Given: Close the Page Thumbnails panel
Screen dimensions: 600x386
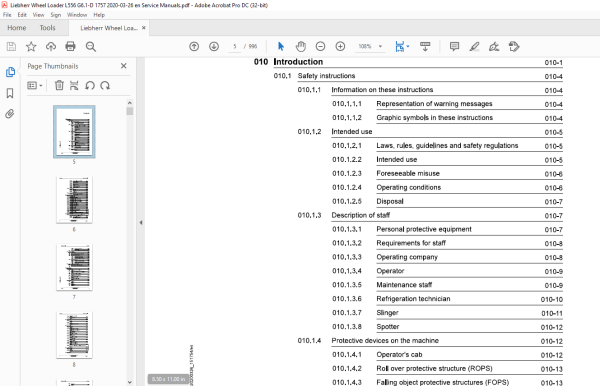Looking at the screenshot, I should click(x=124, y=66).
